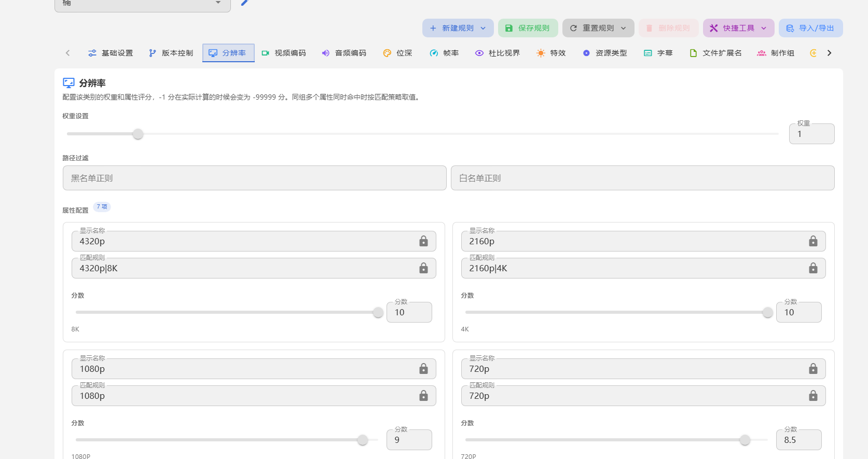Toggle lock on 4320p display name
868x459 pixels.
point(423,241)
